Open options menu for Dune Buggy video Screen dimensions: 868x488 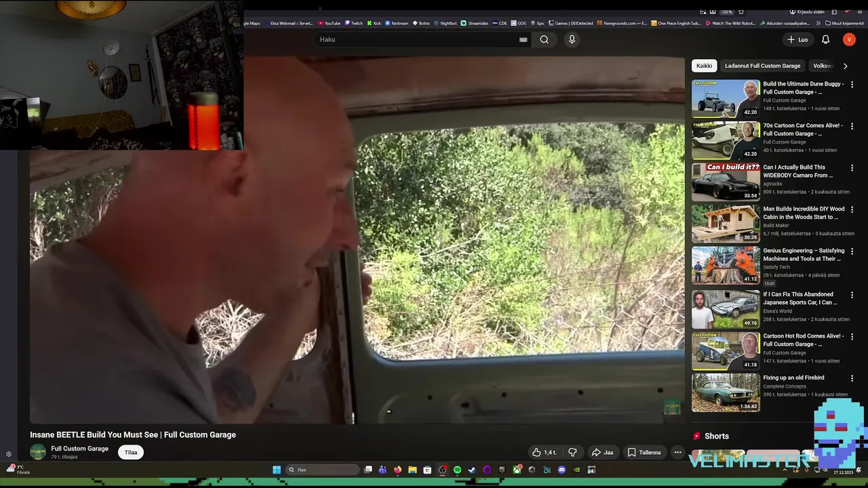point(852,85)
